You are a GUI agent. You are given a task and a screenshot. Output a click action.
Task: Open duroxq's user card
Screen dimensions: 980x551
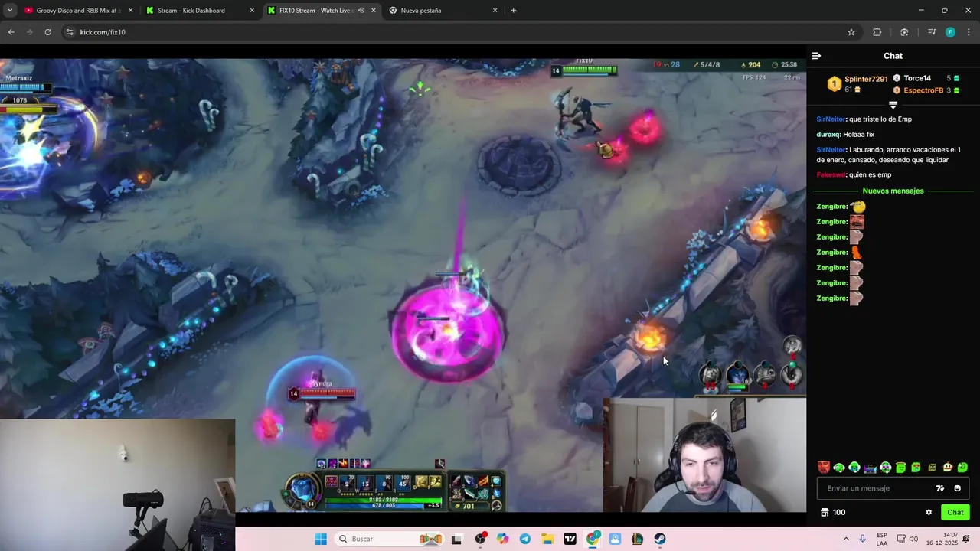click(x=828, y=135)
